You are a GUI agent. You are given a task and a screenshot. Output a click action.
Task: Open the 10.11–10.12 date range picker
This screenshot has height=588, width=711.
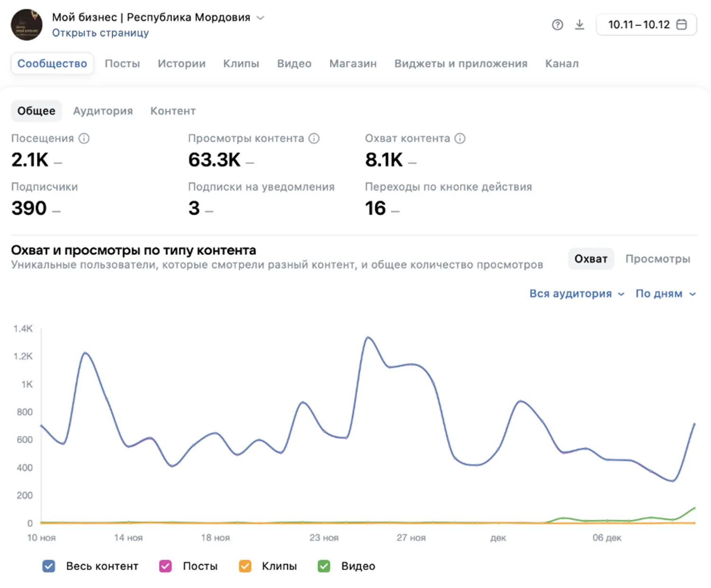tap(638, 25)
